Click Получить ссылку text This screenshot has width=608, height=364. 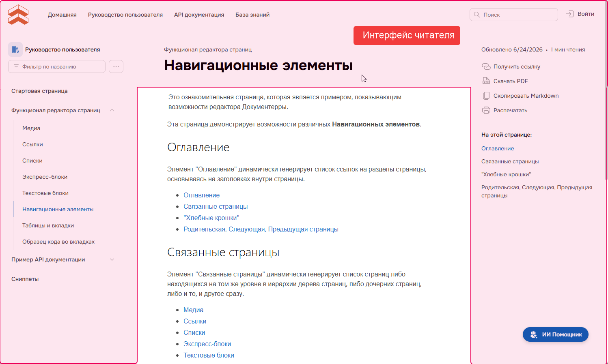pos(517,66)
